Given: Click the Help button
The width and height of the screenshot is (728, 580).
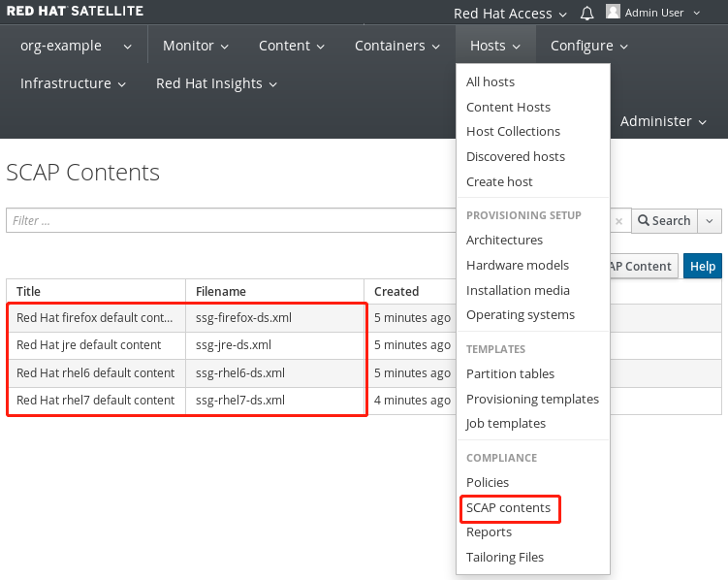Looking at the screenshot, I should 702,267.
